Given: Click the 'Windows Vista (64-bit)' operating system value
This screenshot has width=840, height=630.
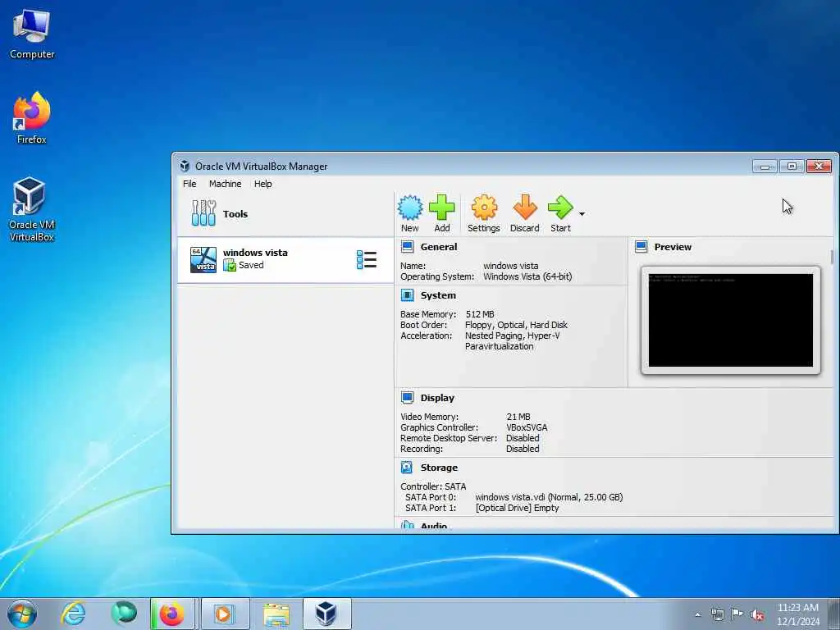Looking at the screenshot, I should 527,276.
